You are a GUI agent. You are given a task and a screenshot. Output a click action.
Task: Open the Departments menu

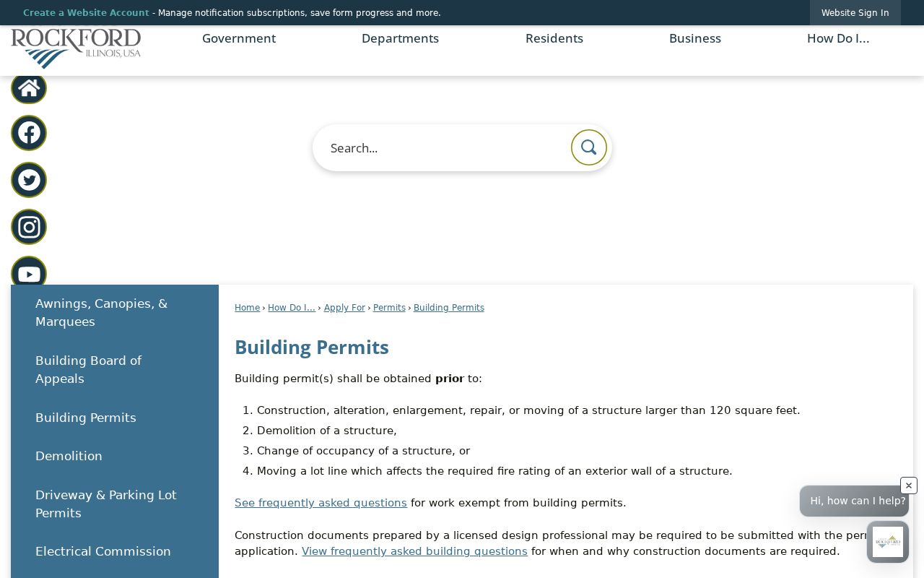click(400, 38)
